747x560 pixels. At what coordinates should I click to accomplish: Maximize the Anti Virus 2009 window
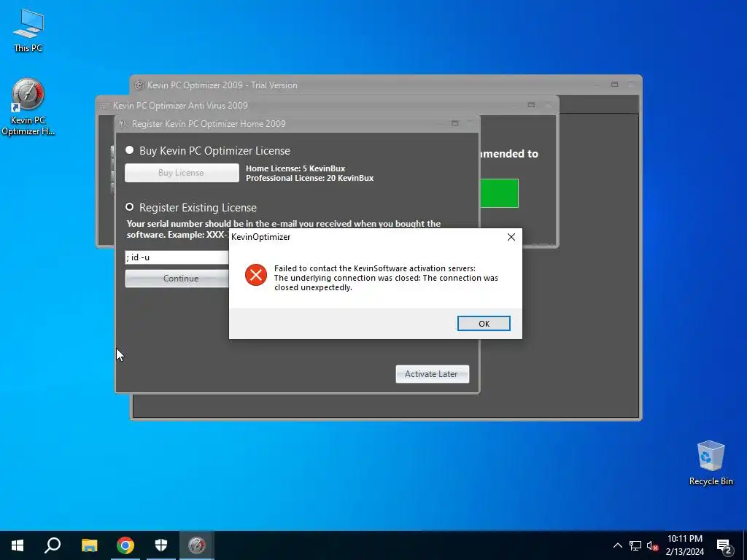(531, 105)
